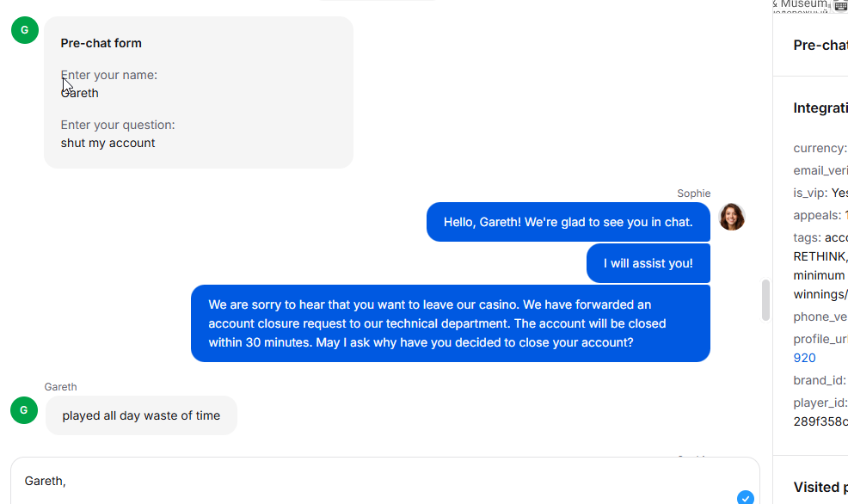This screenshot has height=504, width=848.
Task: Click the Pre-chat form card title
Action: (x=101, y=43)
